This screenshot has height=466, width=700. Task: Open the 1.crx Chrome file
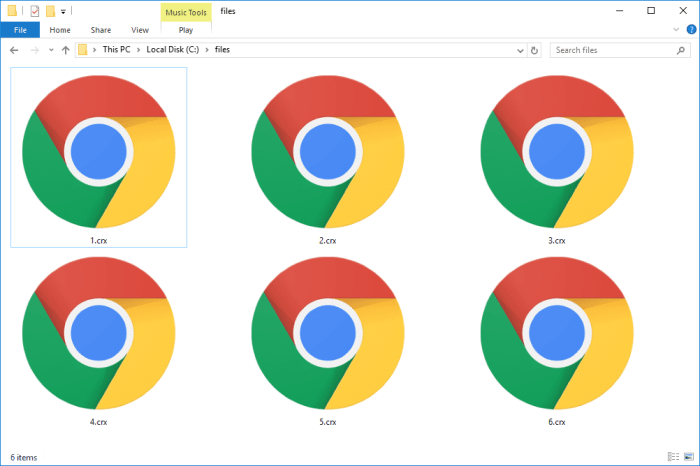click(98, 152)
